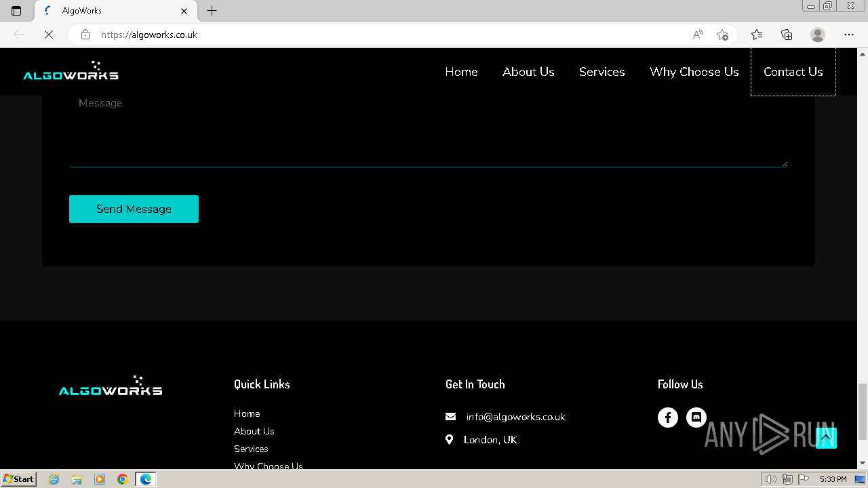The width and height of the screenshot is (868, 488).
Task: Open the Facebook social icon
Action: click(x=668, y=418)
